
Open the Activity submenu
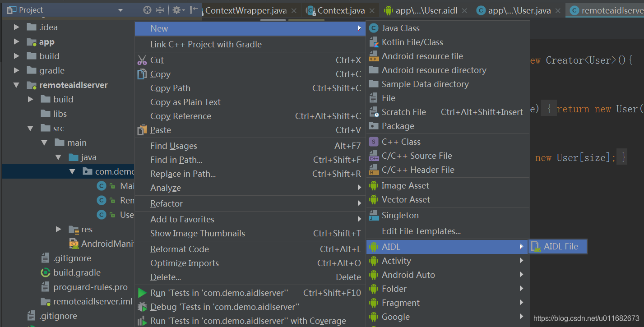(447, 261)
